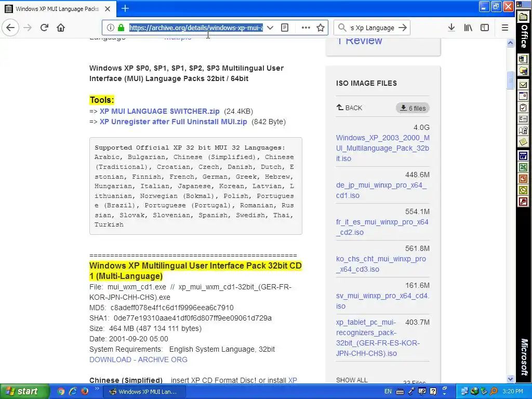Launch Firefox from Quick Launch
This screenshot has height=399, width=532.
85,391
